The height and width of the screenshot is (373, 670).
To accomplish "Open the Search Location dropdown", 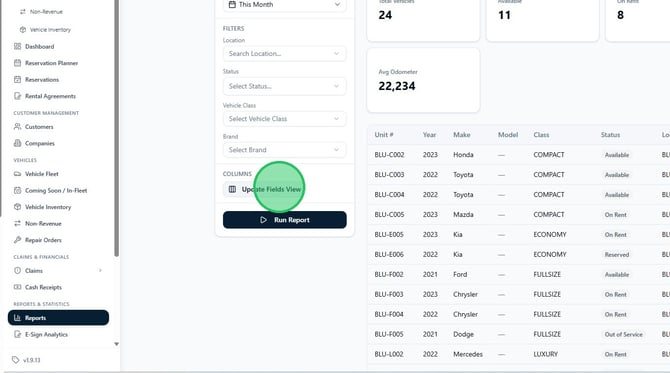I will tap(285, 54).
